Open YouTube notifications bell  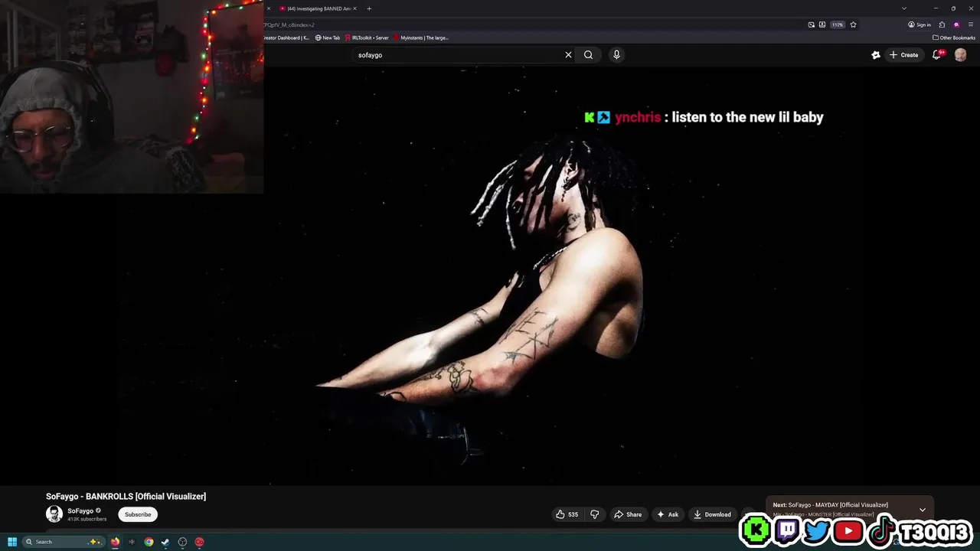coord(936,55)
